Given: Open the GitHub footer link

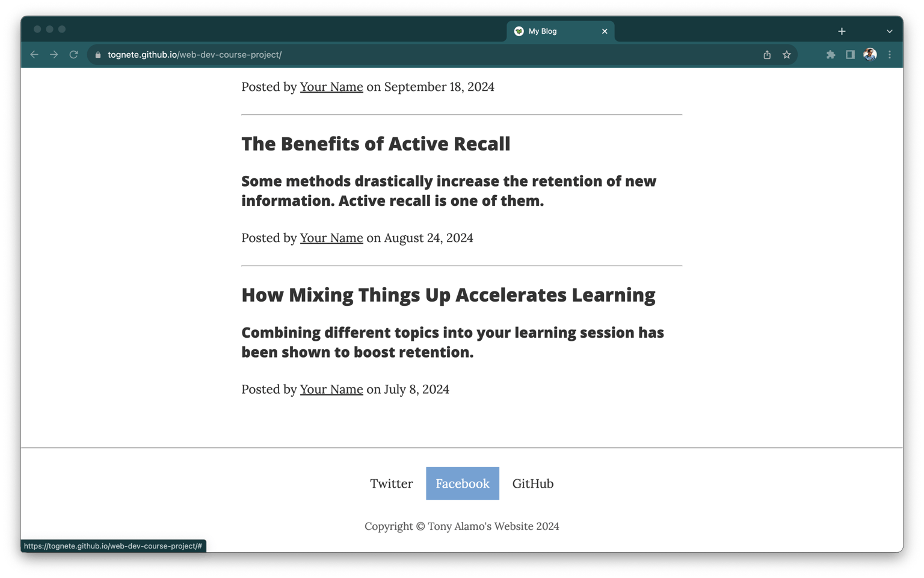Looking at the screenshot, I should 533,483.
